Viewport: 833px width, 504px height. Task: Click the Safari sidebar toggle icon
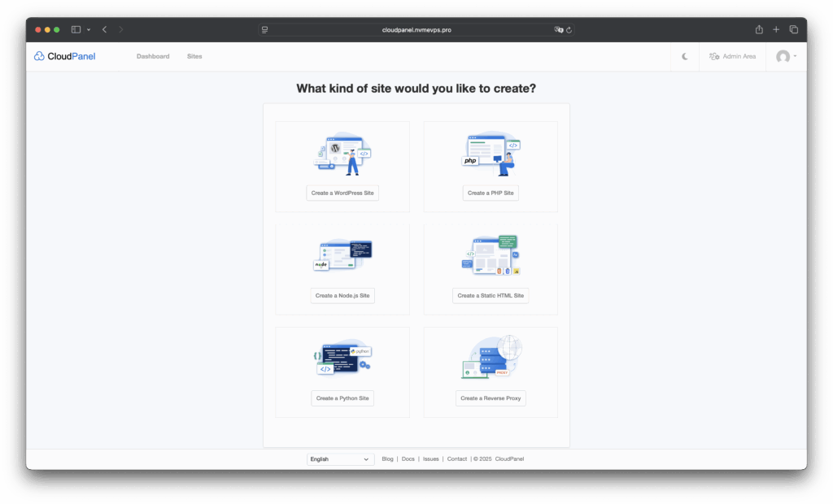pyautogui.click(x=76, y=29)
